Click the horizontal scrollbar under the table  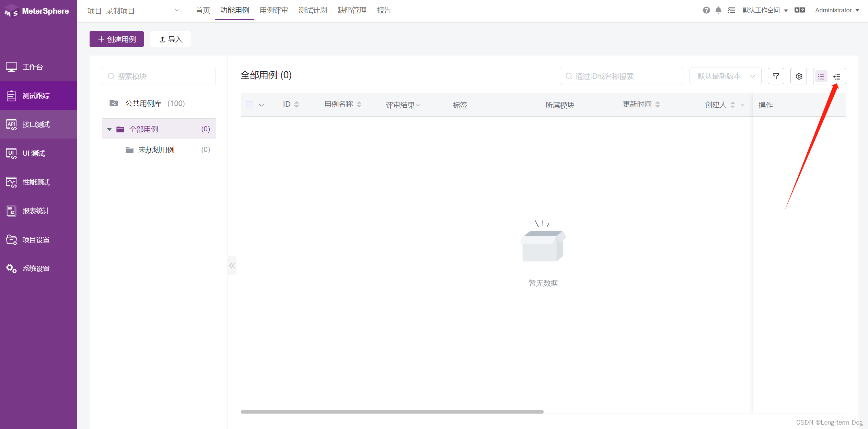392,412
